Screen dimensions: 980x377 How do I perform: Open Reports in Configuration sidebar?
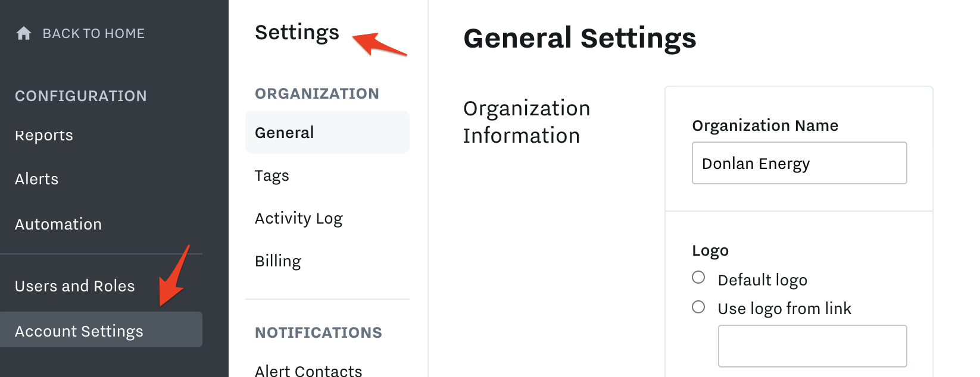[x=44, y=135]
